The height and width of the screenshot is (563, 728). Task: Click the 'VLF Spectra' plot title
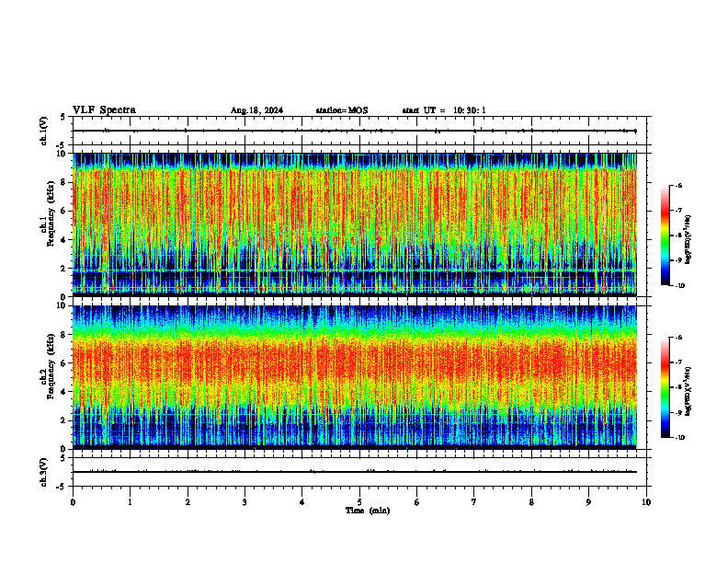click(104, 110)
